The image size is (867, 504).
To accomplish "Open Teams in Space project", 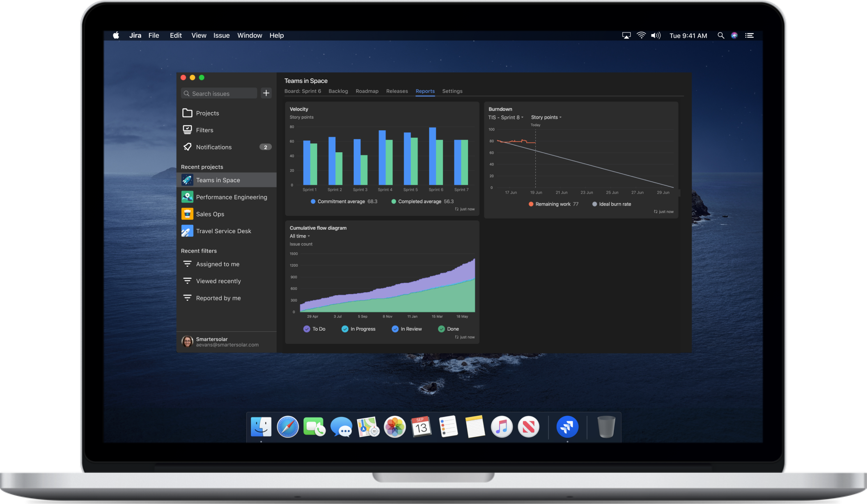I will 218,180.
